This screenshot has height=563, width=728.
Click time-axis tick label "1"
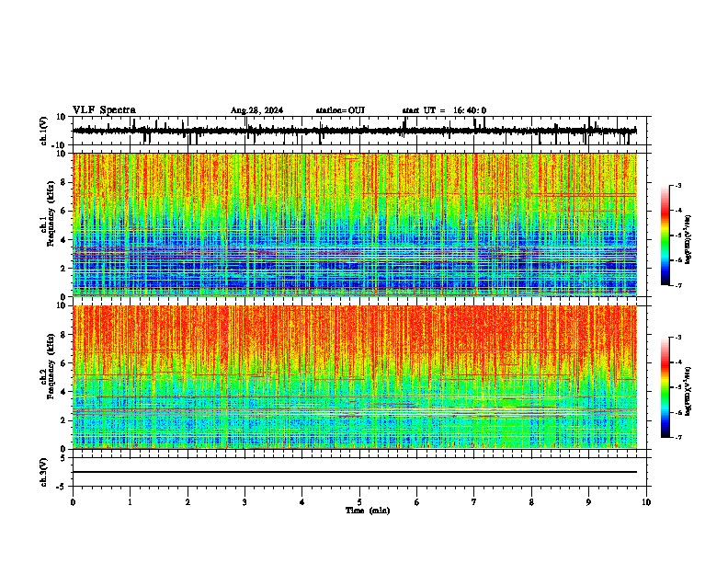pos(130,502)
